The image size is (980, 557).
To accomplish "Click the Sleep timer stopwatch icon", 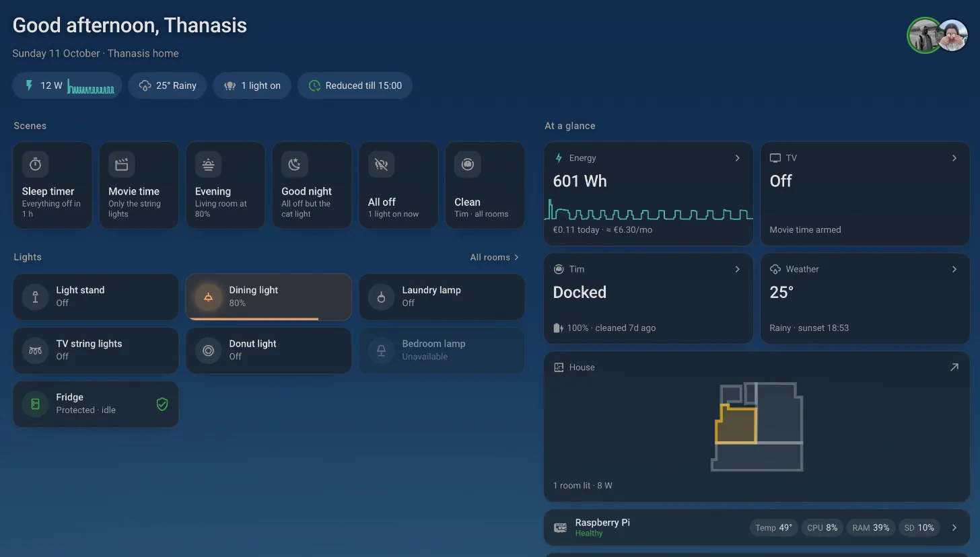I will click(x=35, y=164).
